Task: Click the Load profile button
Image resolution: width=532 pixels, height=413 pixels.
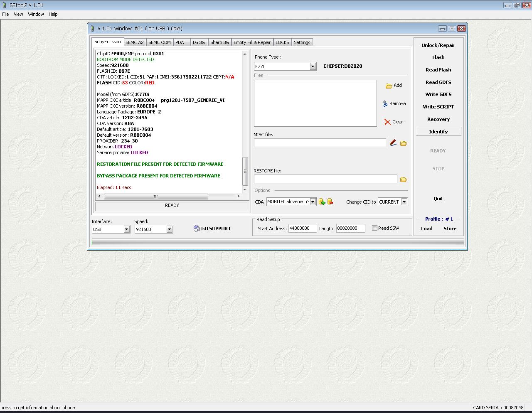Action: 427,229
